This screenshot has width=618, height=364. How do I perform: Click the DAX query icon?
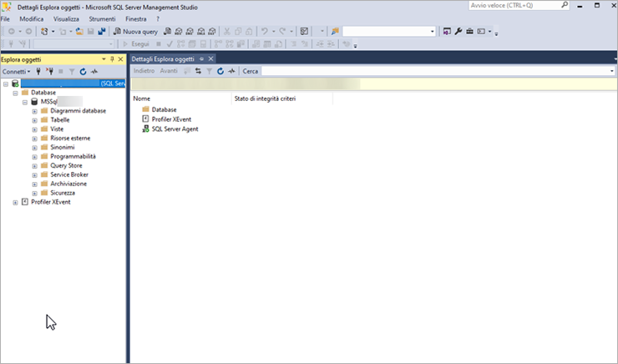point(212,32)
